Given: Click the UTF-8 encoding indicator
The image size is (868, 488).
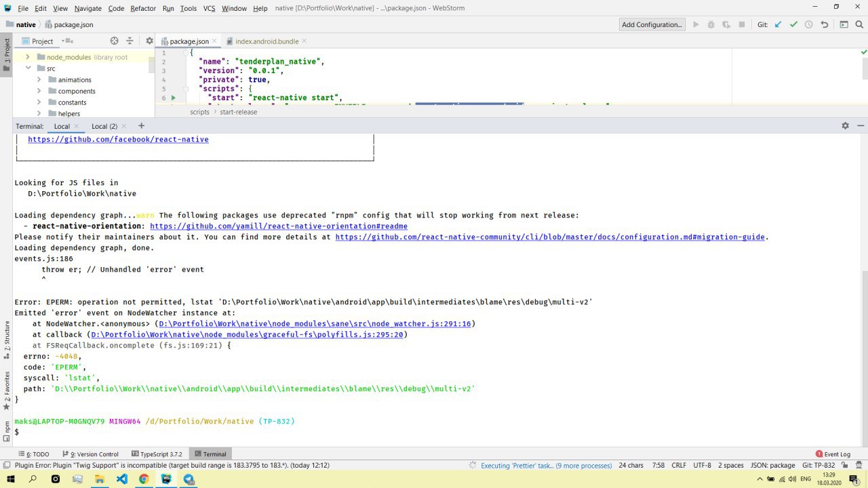Looking at the screenshot, I should click(703, 466).
